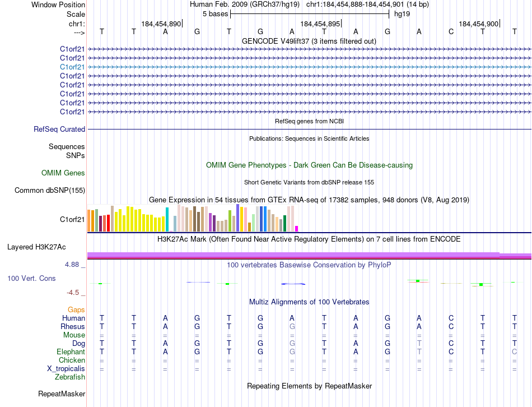Open the RefSeq Curated track label
This screenshot has height=407, width=532.
click(59, 129)
